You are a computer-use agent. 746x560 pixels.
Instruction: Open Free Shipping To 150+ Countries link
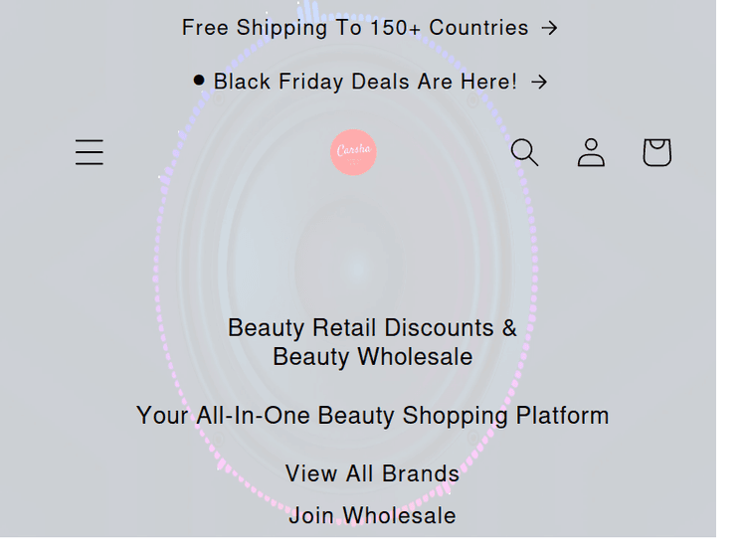coord(355,28)
